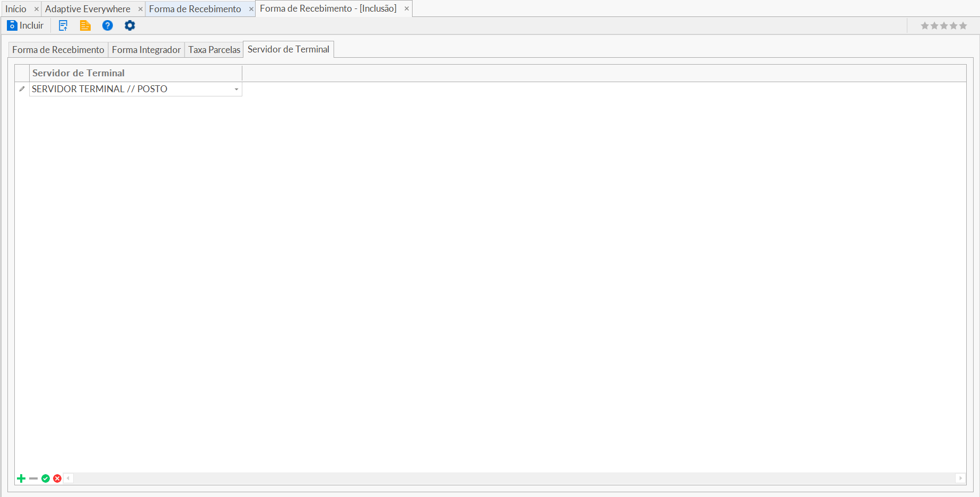The height and width of the screenshot is (497, 980).
Task: Close the Adaptive Everywhere tab
Action: point(141,9)
